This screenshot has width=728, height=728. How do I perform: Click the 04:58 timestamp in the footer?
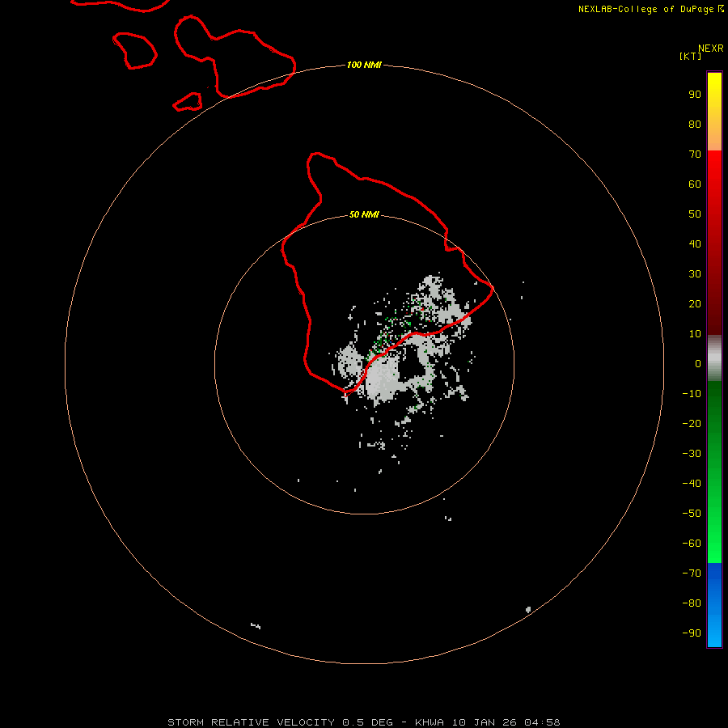click(x=542, y=722)
